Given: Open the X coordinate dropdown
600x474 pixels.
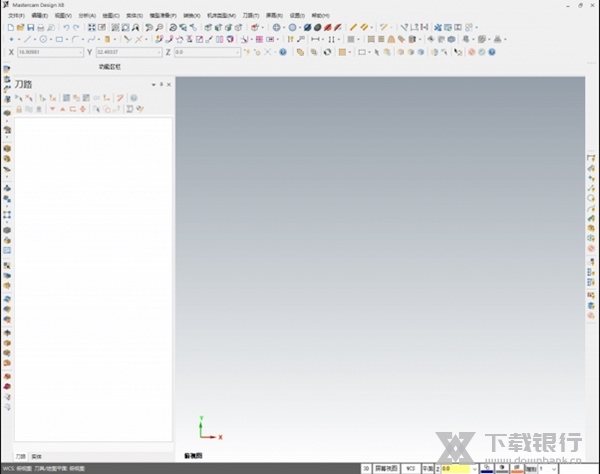Looking at the screenshot, I should pos(82,51).
